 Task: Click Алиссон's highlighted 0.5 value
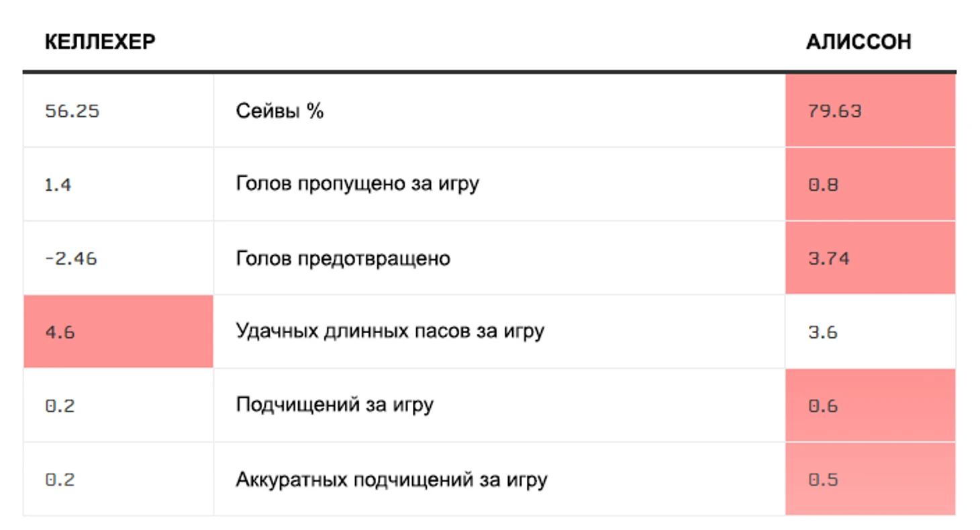coord(870,480)
